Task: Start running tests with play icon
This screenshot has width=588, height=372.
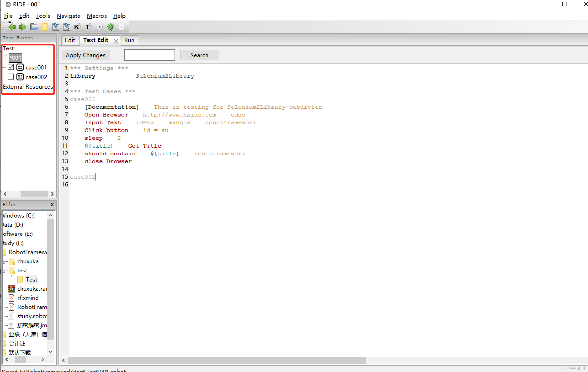Action: pyautogui.click(x=99, y=27)
